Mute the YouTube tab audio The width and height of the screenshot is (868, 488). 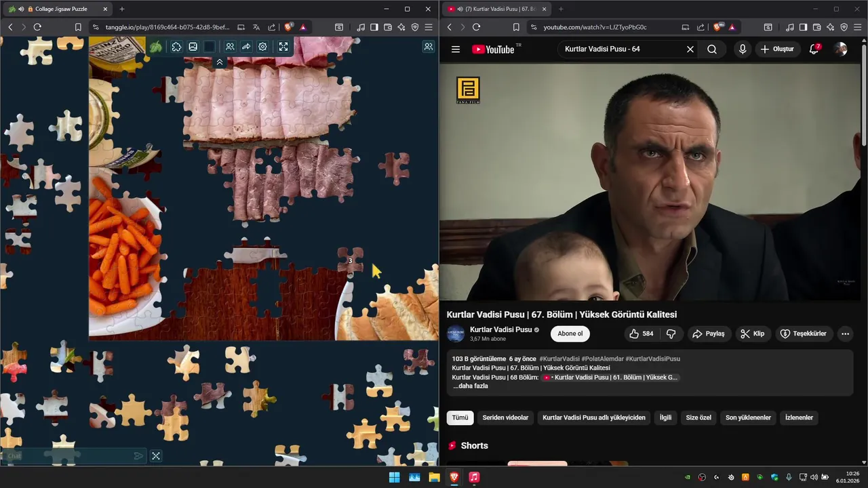(460, 9)
